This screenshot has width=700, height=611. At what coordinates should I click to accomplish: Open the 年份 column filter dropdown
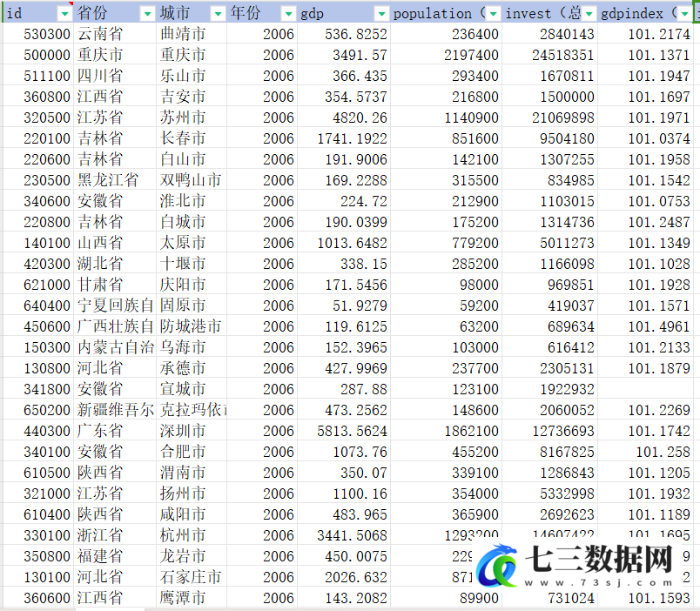289,14
